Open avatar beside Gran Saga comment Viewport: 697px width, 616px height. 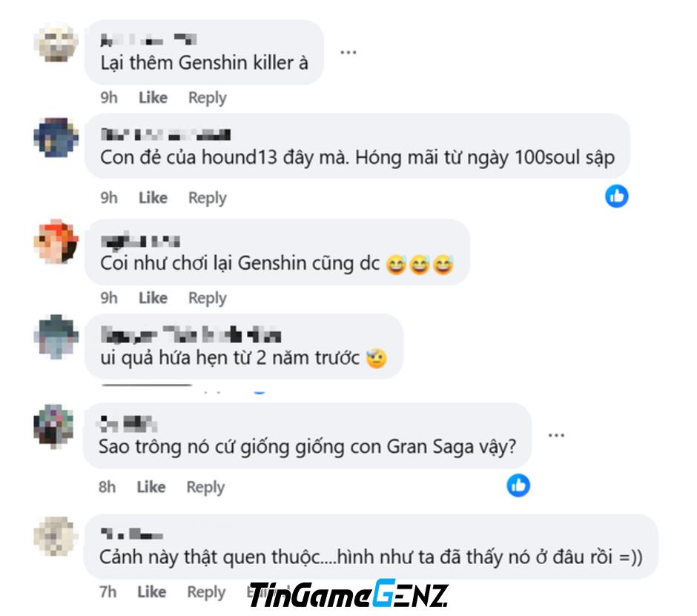[x=54, y=425]
